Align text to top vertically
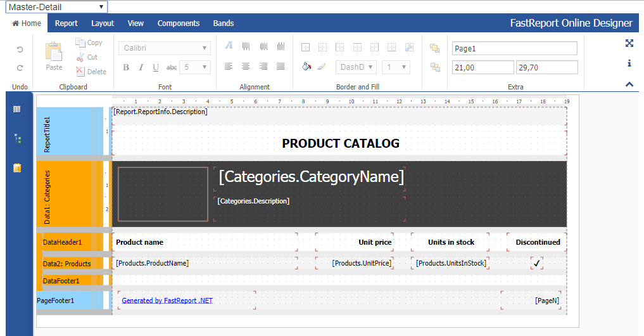The height and width of the screenshot is (336, 644). point(246,46)
